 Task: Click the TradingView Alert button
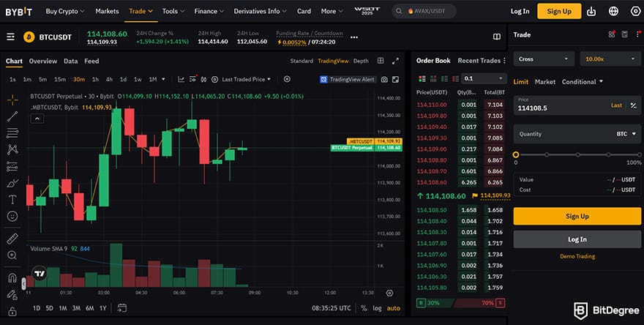click(348, 79)
